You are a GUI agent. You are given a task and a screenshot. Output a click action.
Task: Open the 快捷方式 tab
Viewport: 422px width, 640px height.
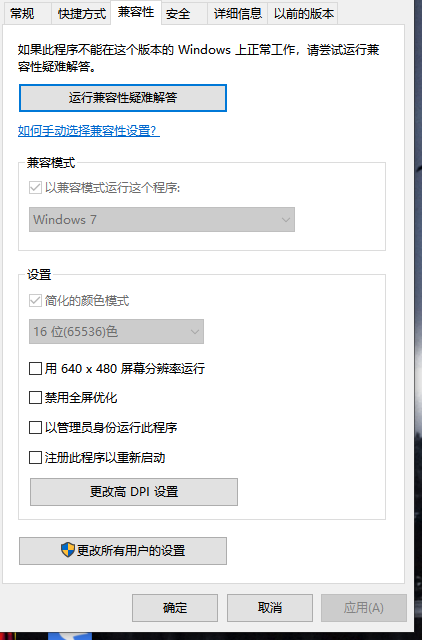[x=82, y=14]
